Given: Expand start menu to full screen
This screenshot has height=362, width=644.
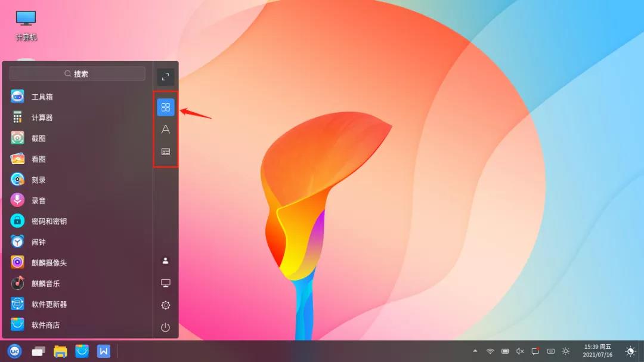Looking at the screenshot, I should [166, 76].
